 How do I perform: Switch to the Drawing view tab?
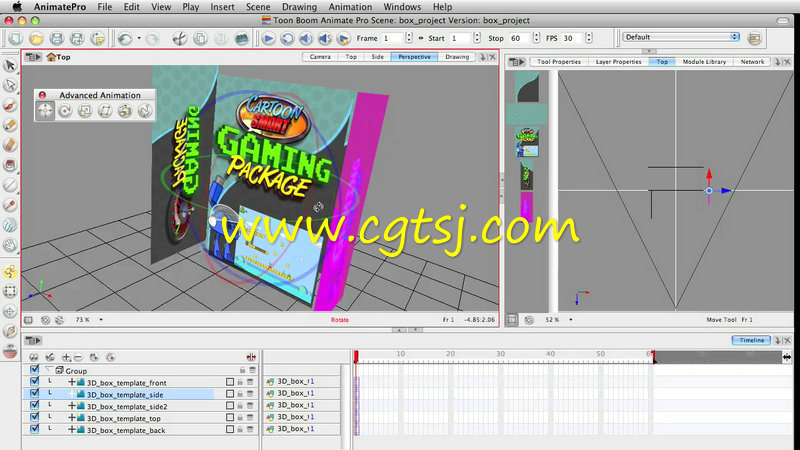click(x=457, y=57)
